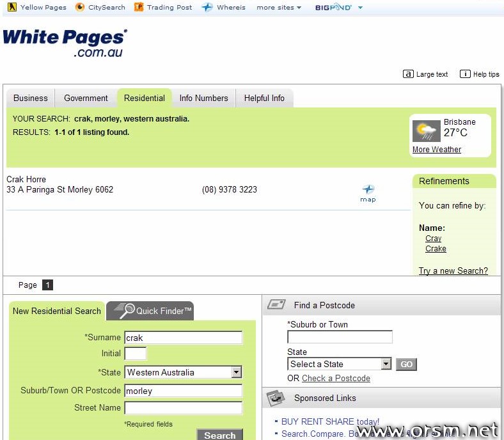Click the Initial input field
504x440 pixels.
coord(136,354)
